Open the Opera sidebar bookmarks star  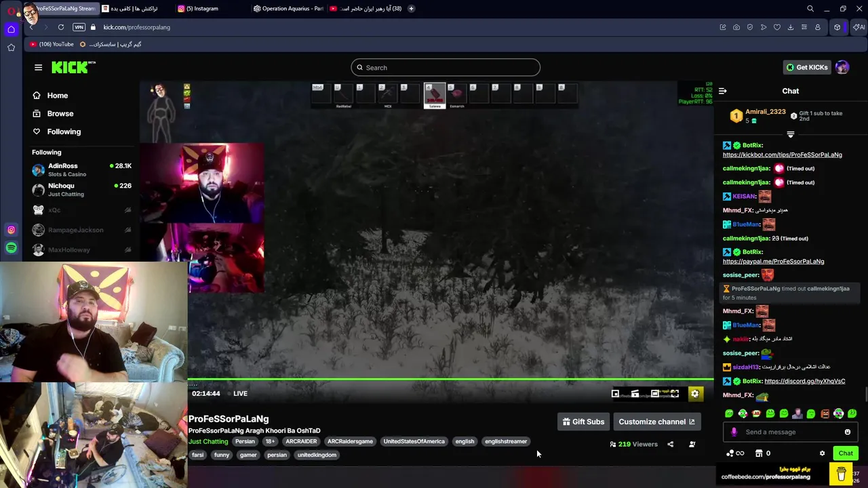11,47
